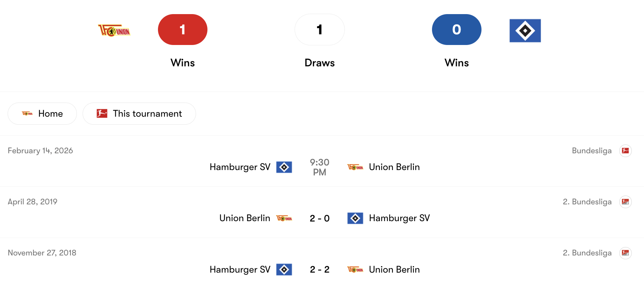Click the 2. Bundesliga icon on November 27 row

tap(626, 253)
